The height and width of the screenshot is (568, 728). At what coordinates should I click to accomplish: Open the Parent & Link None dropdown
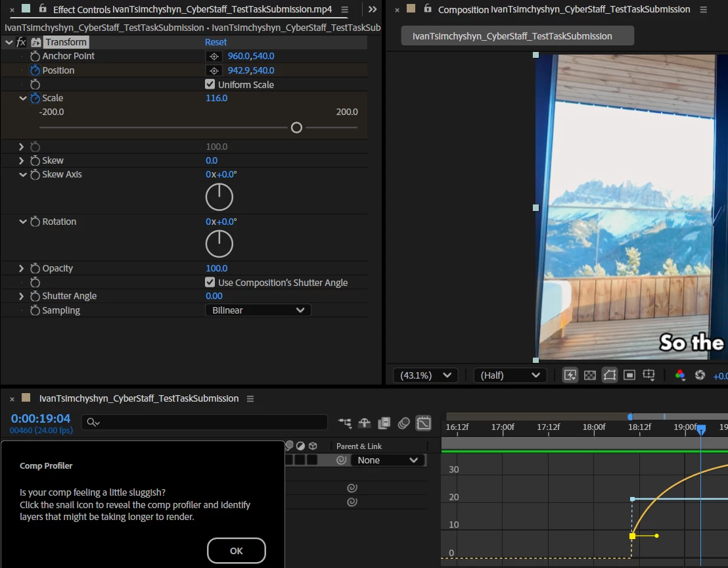[x=388, y=460]
